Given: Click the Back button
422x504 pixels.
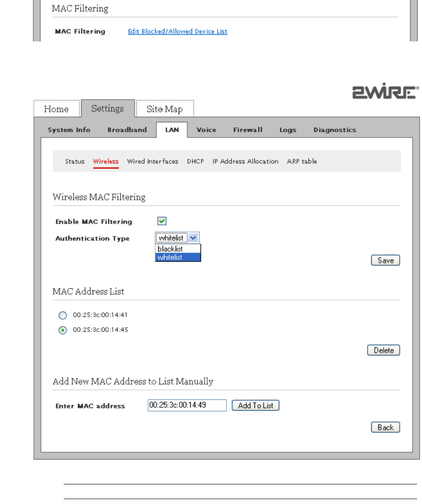Looking at the screenshot, I should [385, 427].
